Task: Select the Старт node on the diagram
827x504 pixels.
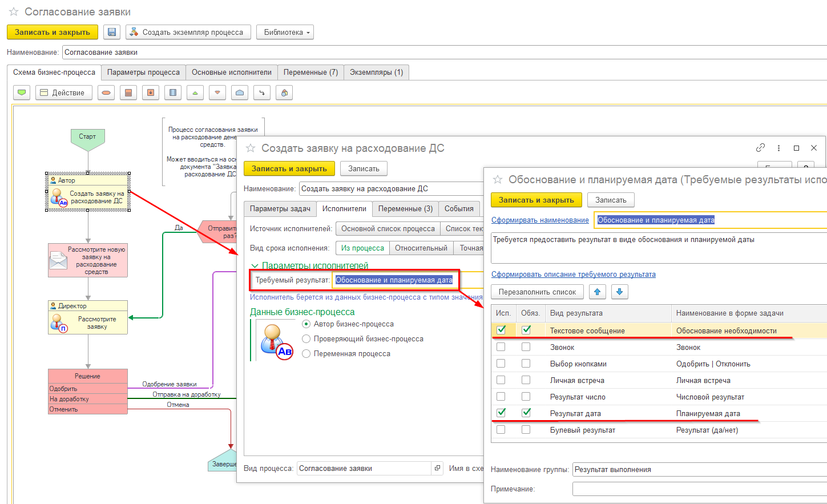Action: coord(88,139)
